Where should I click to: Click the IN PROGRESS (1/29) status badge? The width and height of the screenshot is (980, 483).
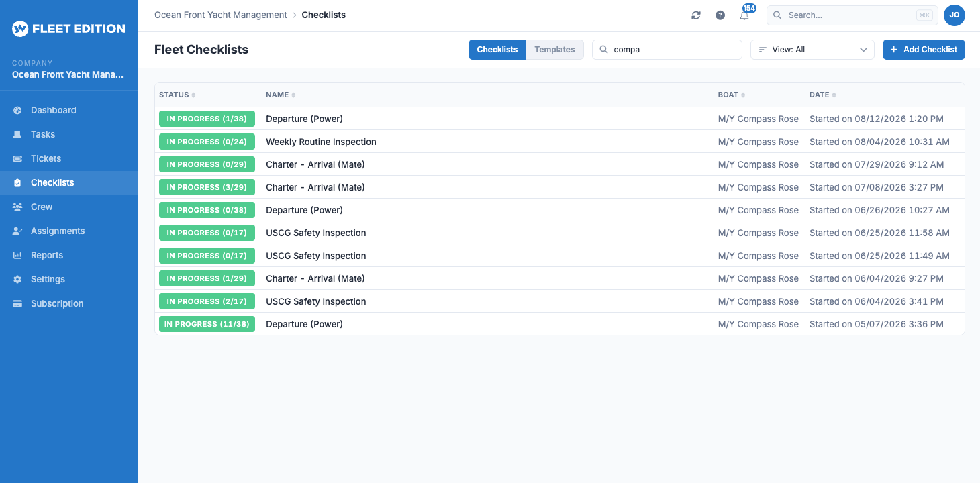[x=207, y=278]
